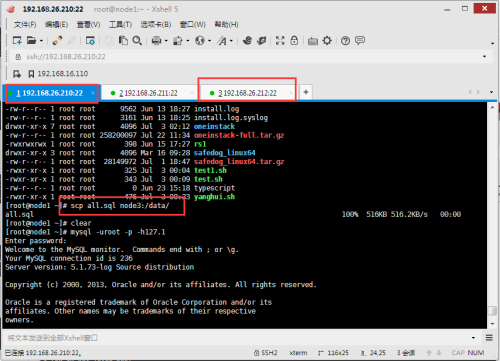
Task: Open session properties icon
Action: (90, 41)
